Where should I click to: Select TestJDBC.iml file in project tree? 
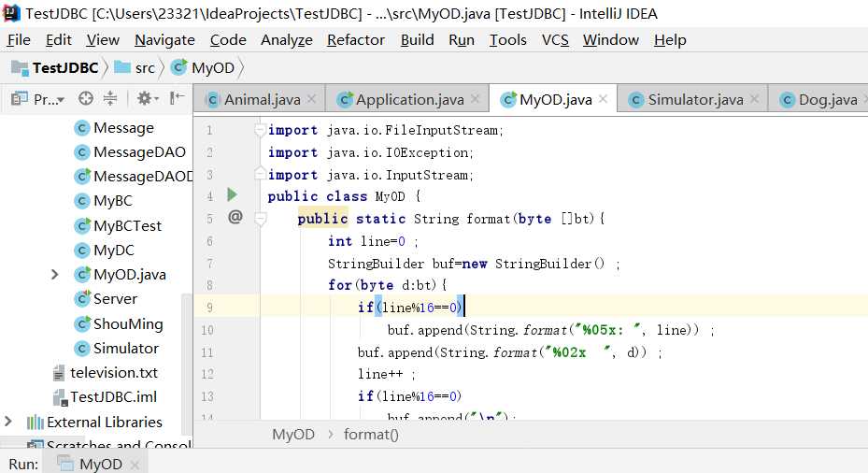coord(105,396)
